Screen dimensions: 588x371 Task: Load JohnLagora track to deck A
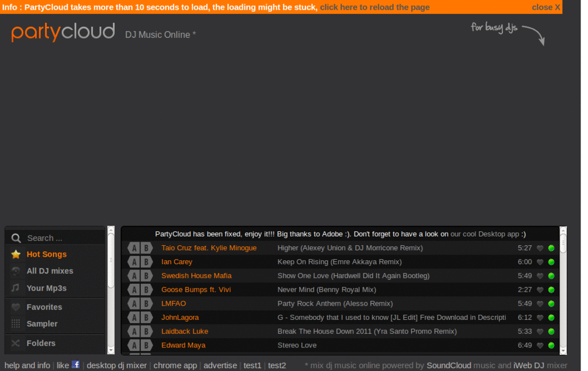coord(134,318)
